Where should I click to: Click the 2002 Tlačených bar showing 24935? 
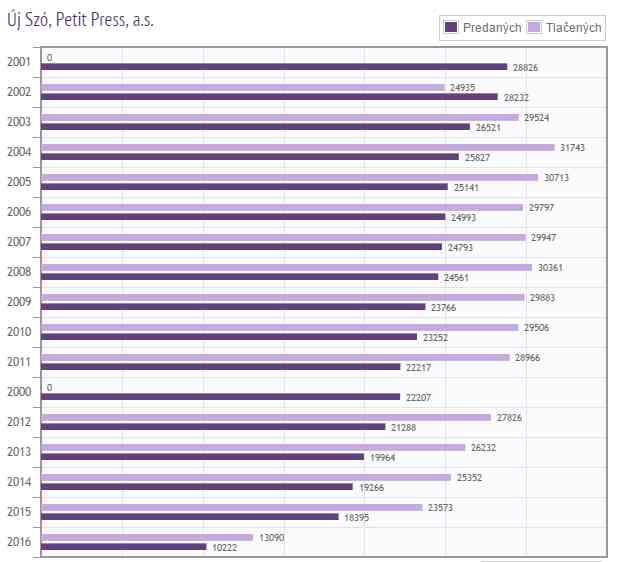click(x=243, y=87)
